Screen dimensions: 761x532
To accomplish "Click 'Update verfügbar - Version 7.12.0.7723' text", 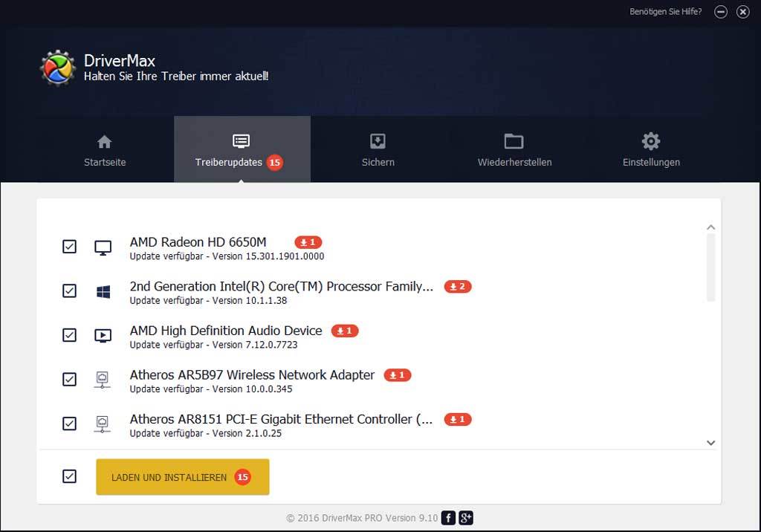I will [x=213, y=345].
